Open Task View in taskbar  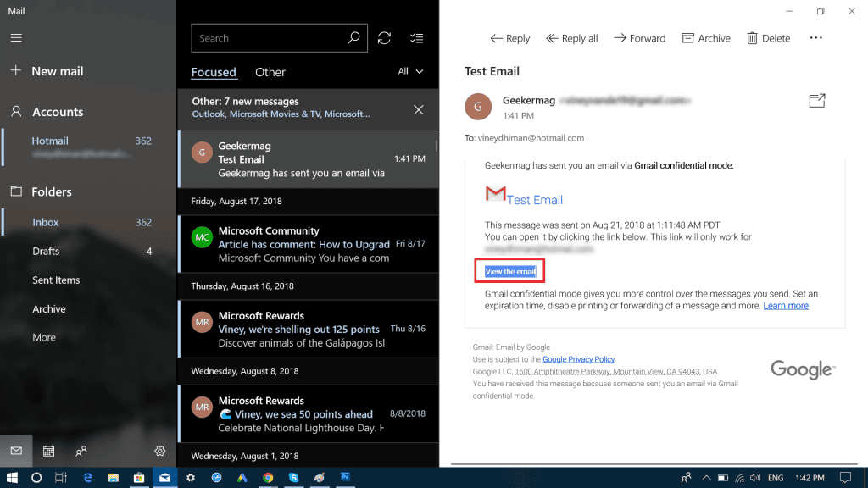(x=61, y=478)
